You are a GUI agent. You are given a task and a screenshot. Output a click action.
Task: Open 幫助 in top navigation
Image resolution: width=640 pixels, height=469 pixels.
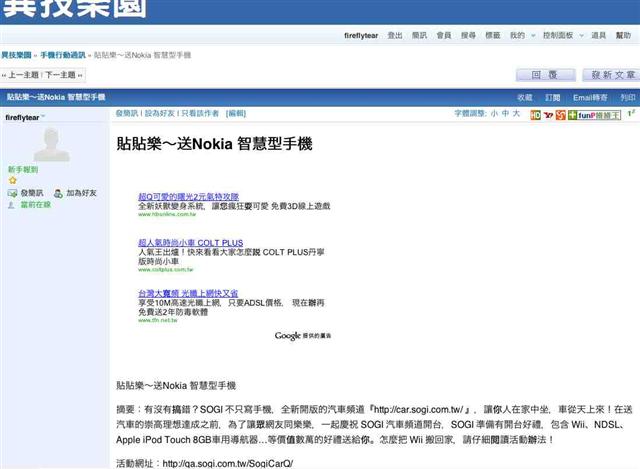tap(623, 36)
